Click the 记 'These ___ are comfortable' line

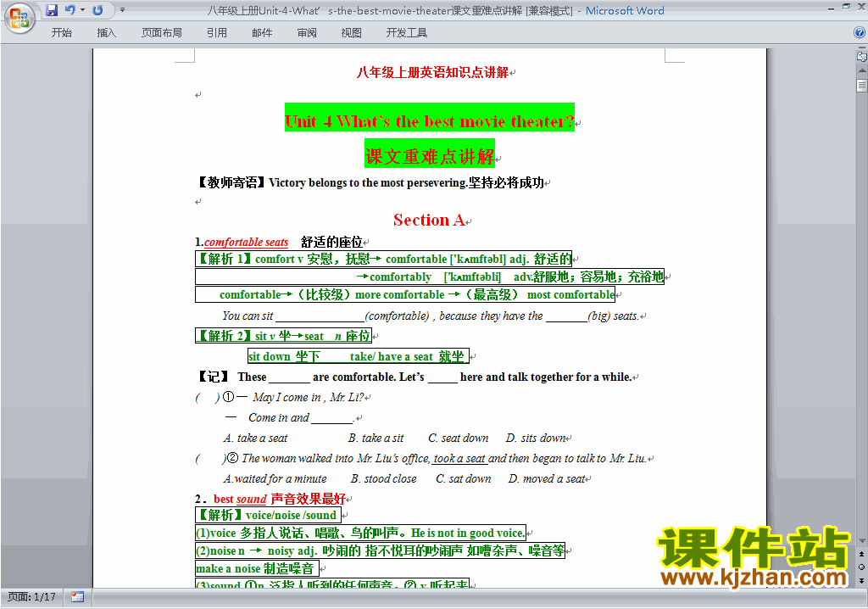click(x=415, y=377)
